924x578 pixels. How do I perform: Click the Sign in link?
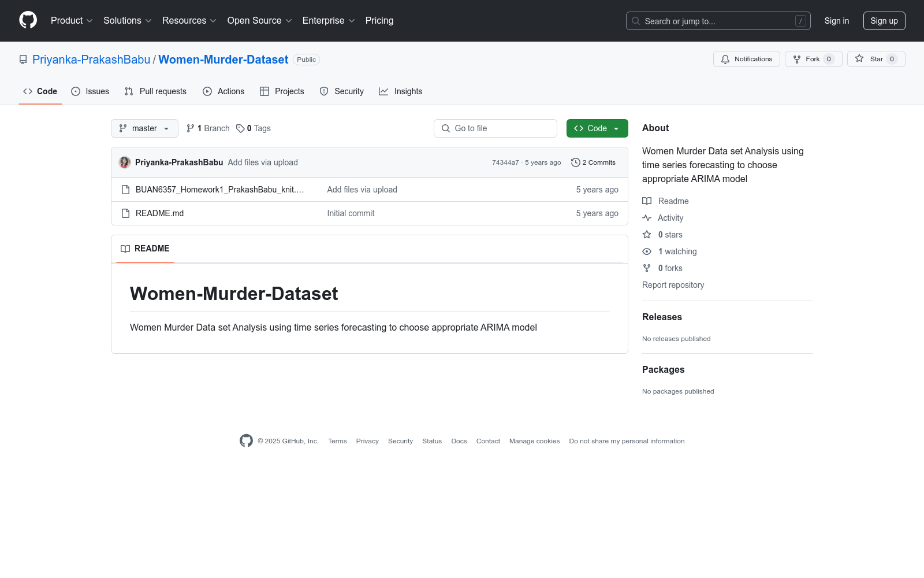click(837, 21)
